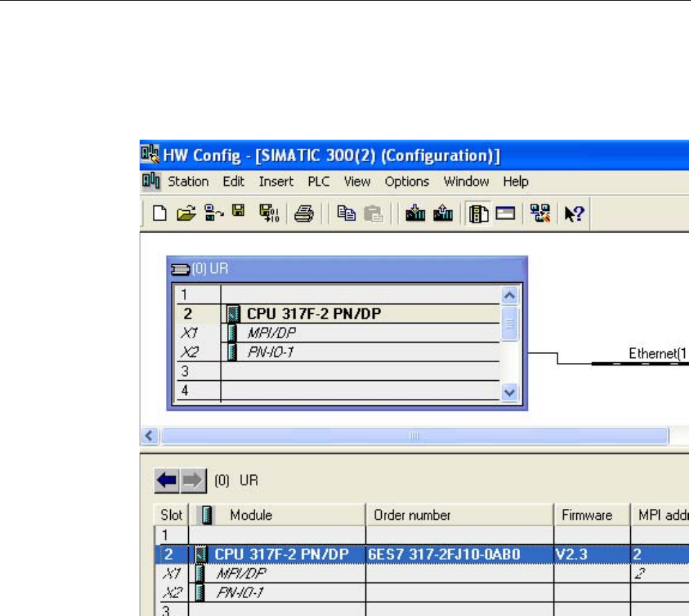This screenshot has height=616, width=691.
Task: Click the Paste toolbar icon
Action: [374, 214]
